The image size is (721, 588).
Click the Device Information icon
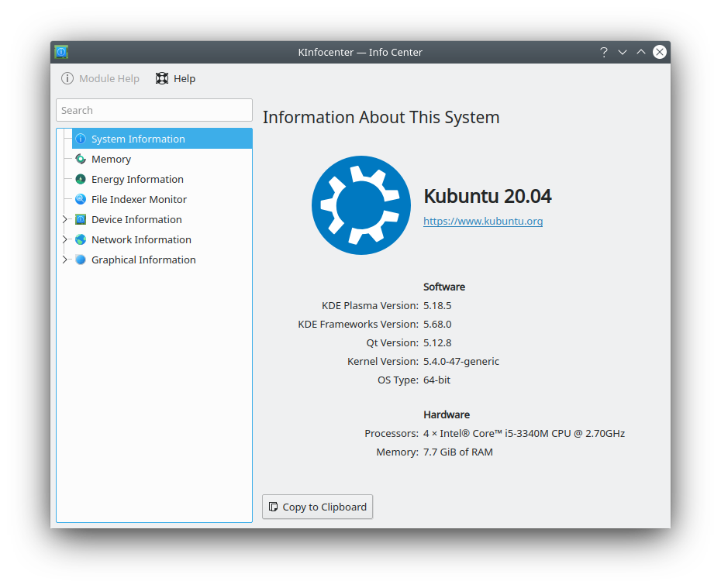tap(81, 219)
